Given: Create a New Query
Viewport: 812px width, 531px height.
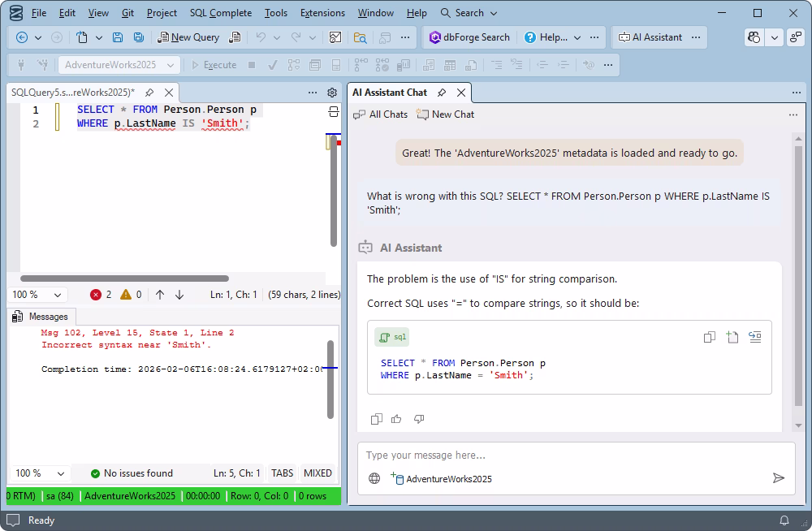Looking at the screenshot, I should pyautogui.click(x=188, y=37).
